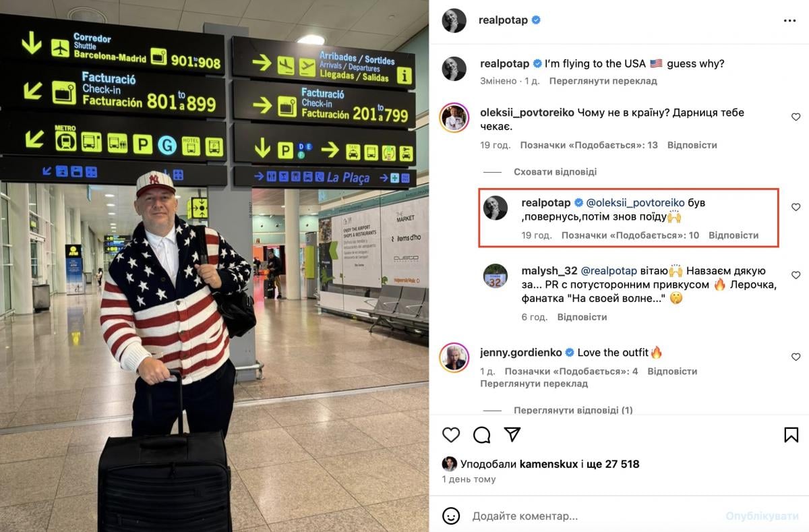Screen dimensions: 809x532
Task: View caption translation "Переглянути переклад"
Action: point(603,81)
